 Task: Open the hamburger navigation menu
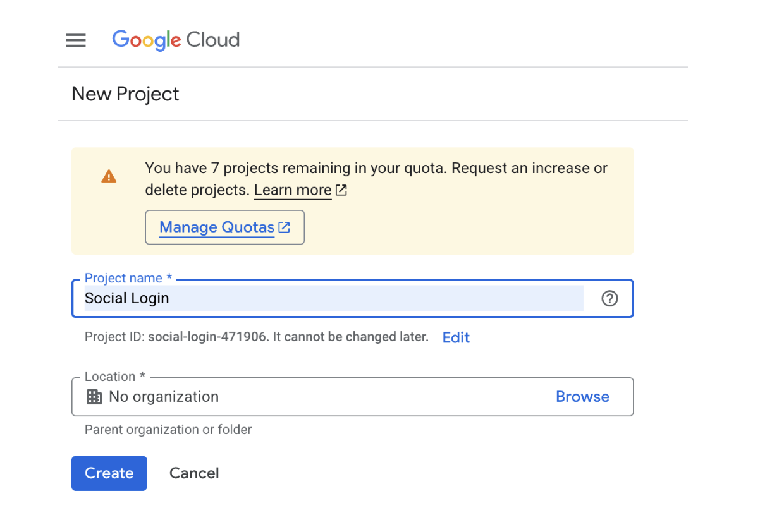[76, 40]
